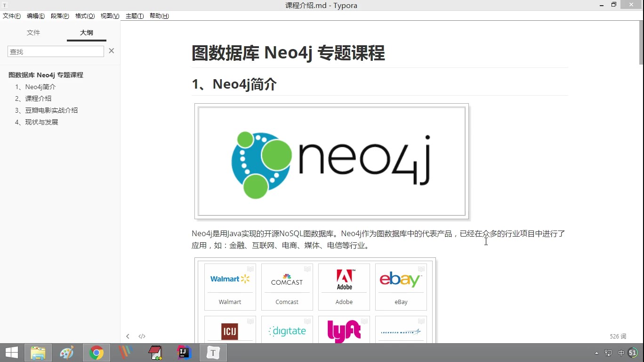
Task: Switch to the 文件 sidebar tab
Action: pos(33,33)
